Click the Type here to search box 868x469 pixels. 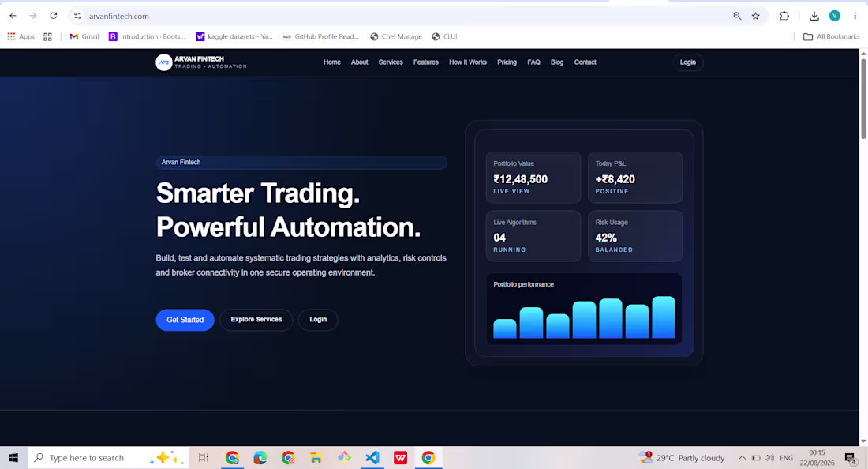pos(108,458)
